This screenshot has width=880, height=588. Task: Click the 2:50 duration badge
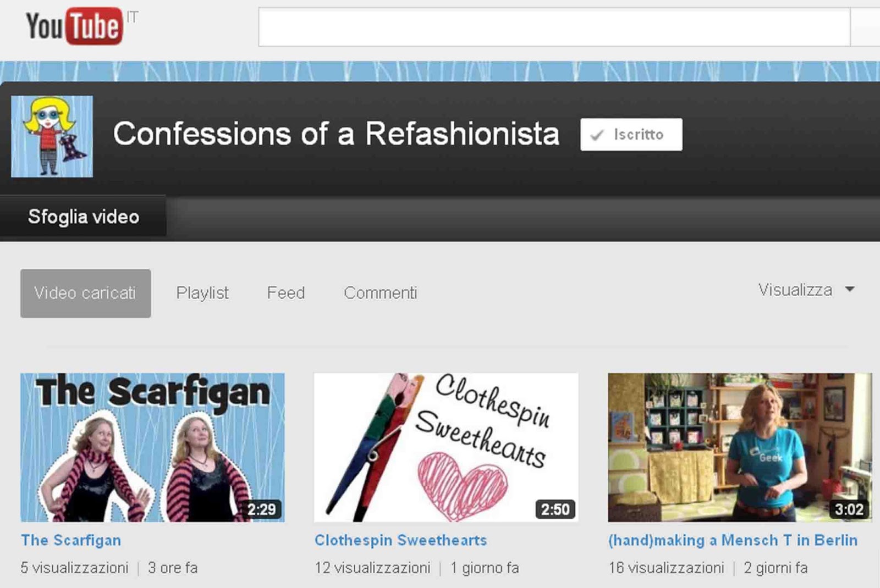coord(555,509)
